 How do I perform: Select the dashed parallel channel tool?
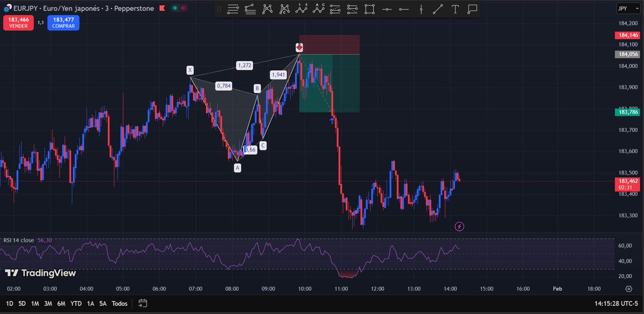[335, 9]
